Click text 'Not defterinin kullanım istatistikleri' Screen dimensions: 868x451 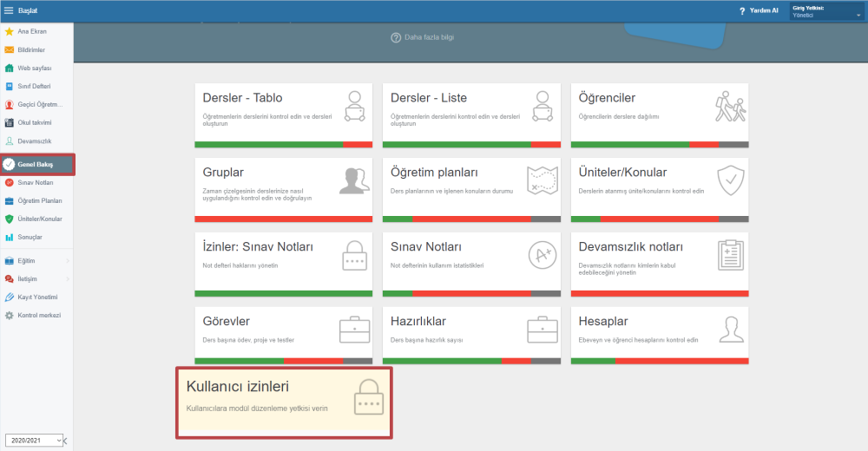point(437,265)
